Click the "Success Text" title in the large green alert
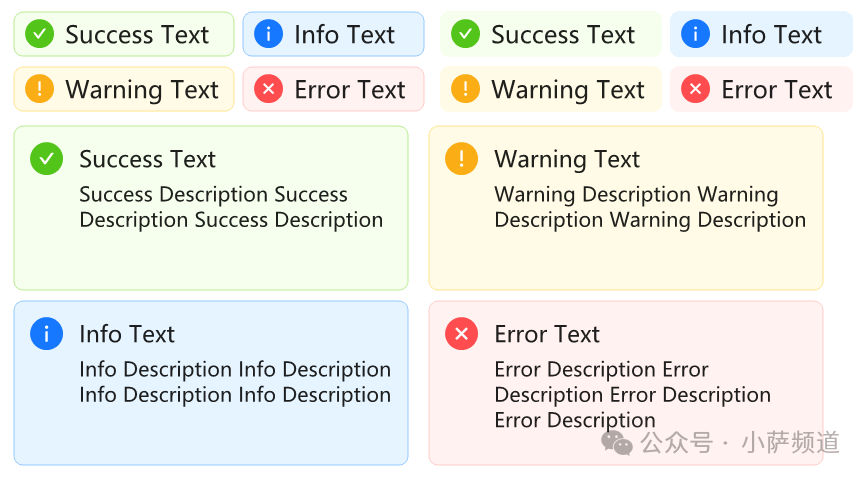Image resolution: width=867 pixels, height=477 pixels. coord(147,159)
